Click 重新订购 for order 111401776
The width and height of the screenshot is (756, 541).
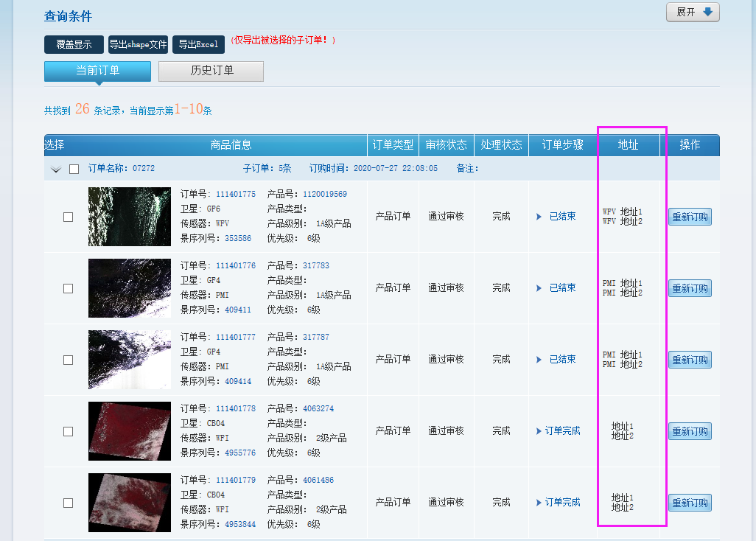click(x=690, y=288)
